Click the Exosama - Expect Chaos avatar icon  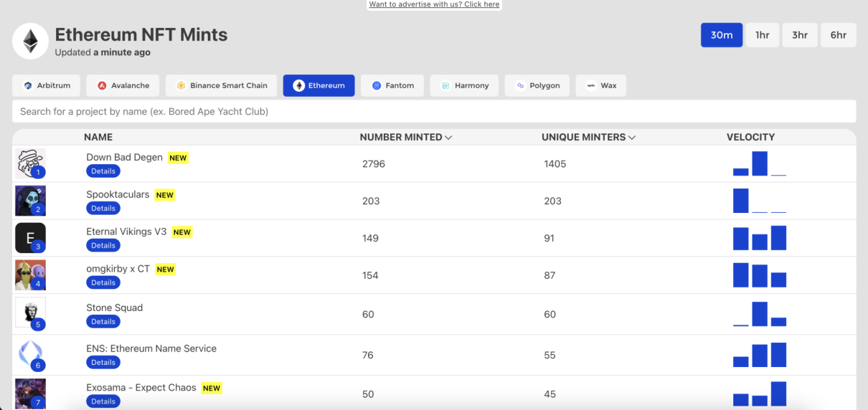(x=30, y=394)
